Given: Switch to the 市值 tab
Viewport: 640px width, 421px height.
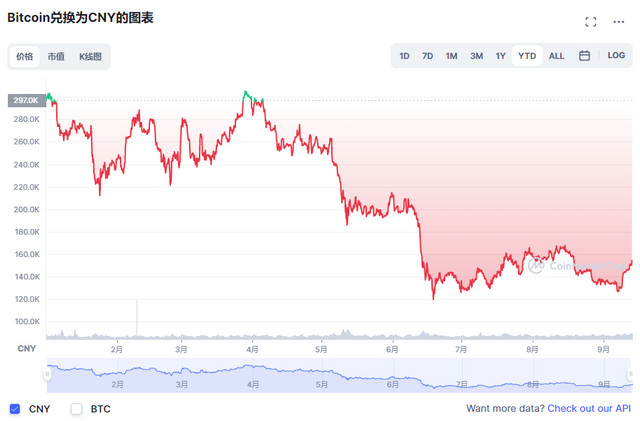Looking at the screenshot, I should 56,56.
